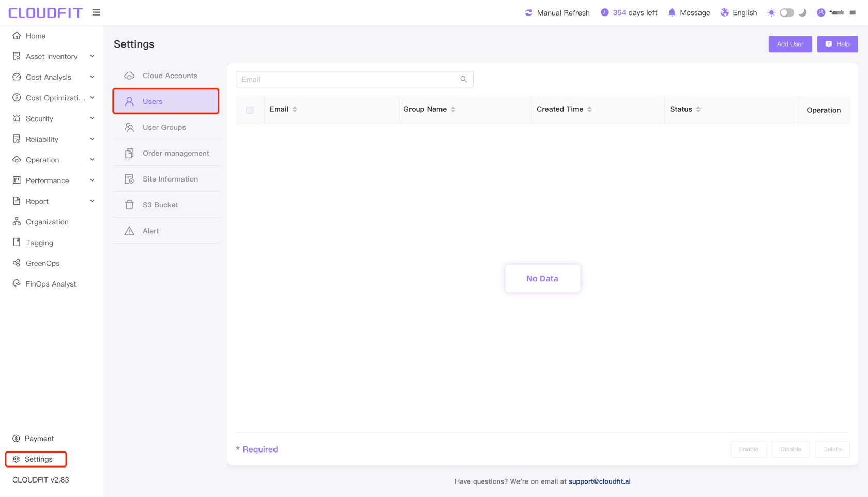Expand the Reliability chevron
This screenshot has height=497, width=868.
click(x=92, y=139)
